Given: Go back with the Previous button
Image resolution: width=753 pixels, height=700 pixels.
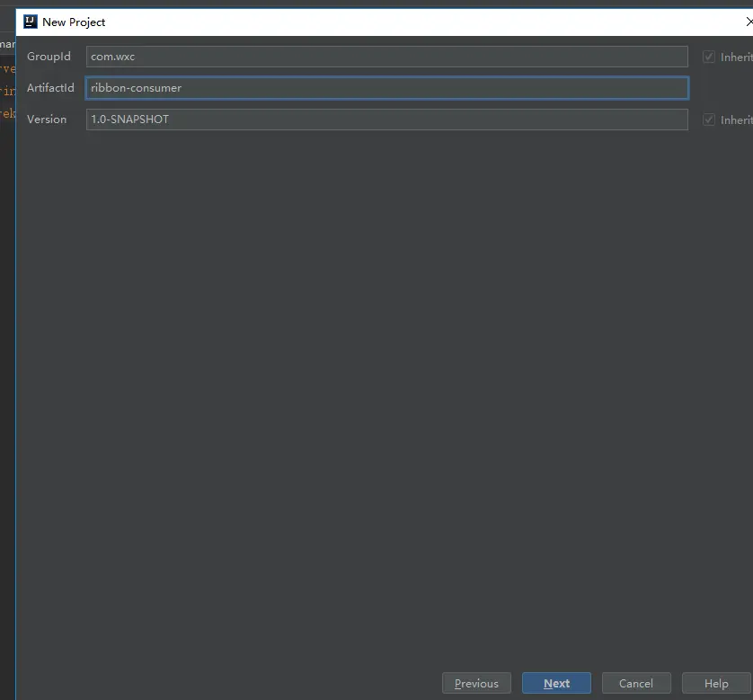Looking at the screenshot, I should pyautogui.click(x=476, y=683).
